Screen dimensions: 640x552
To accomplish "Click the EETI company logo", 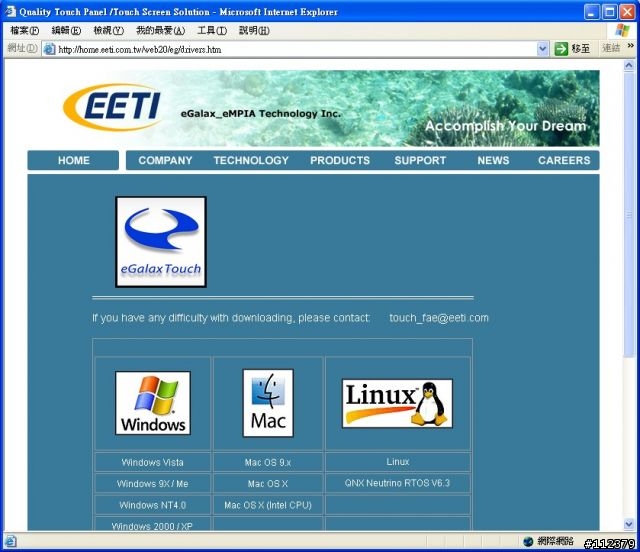I will click(113, 107).
